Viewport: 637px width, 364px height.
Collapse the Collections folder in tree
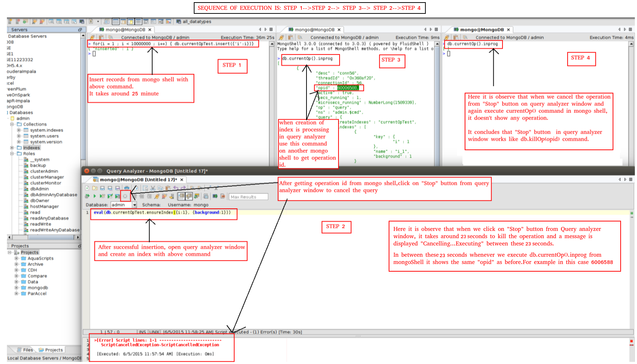click(12, 124)
